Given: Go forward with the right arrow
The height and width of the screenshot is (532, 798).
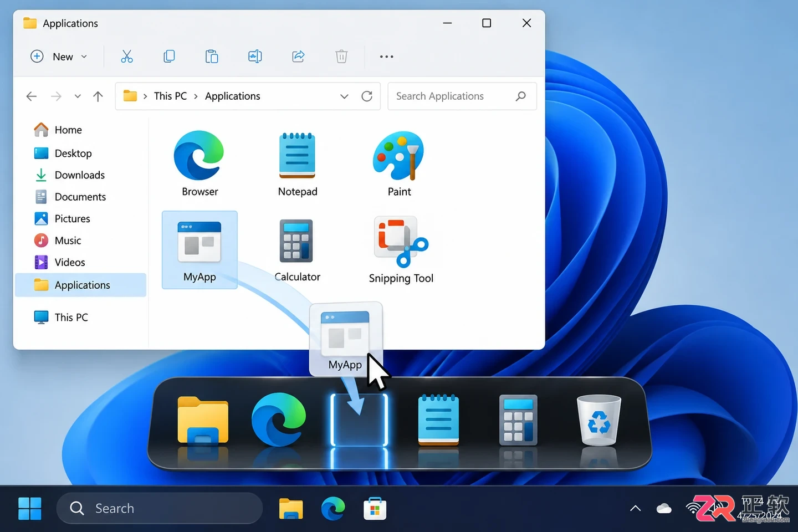Looking at the screenshot, I should tap(56, 96).
